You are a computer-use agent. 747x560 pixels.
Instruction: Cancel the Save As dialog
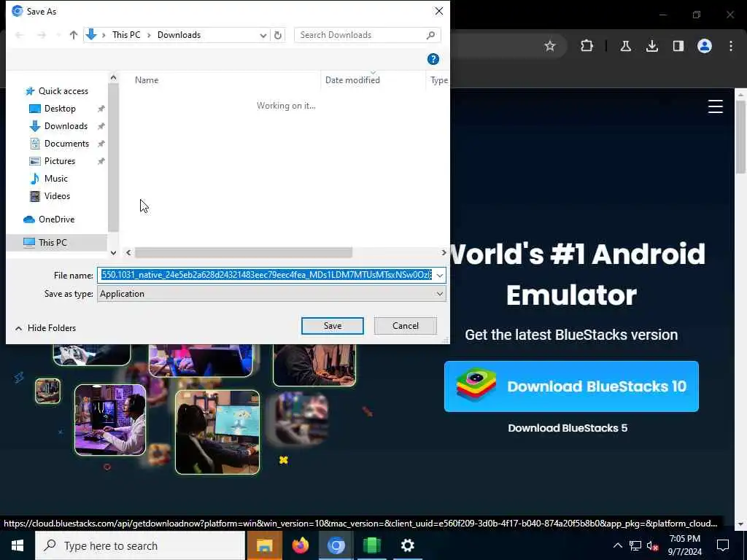coord(406,326)
